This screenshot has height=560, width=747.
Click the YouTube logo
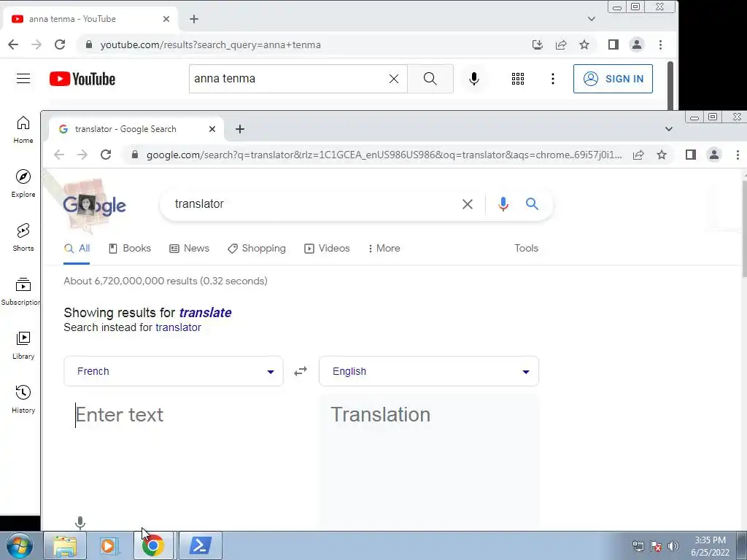(82, 79)
